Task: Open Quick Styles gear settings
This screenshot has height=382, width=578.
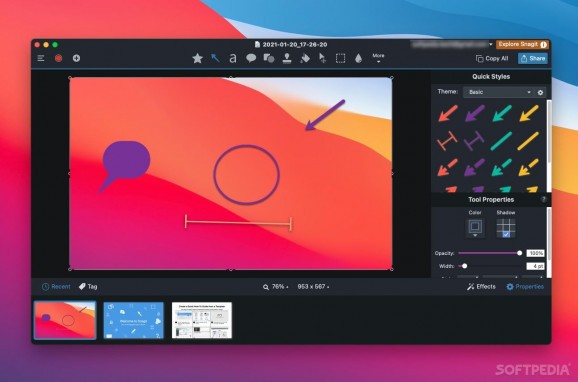Action: 540,93
